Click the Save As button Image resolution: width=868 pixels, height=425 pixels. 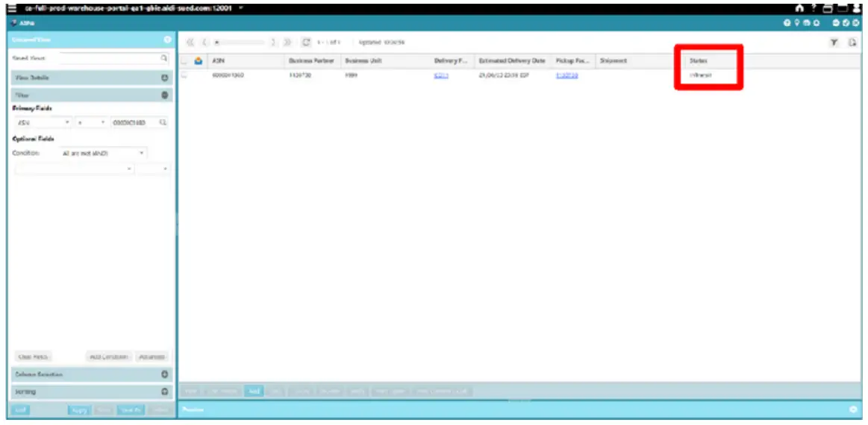(x=131, y=410)
